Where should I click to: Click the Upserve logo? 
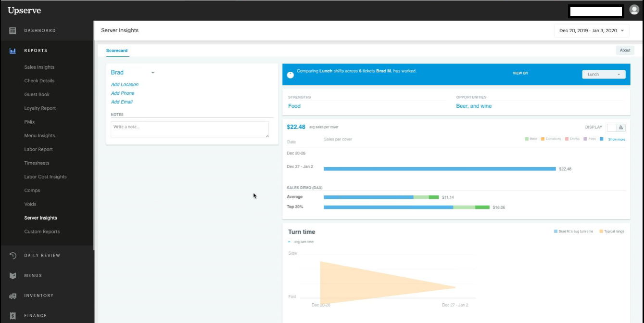point(24,10)
